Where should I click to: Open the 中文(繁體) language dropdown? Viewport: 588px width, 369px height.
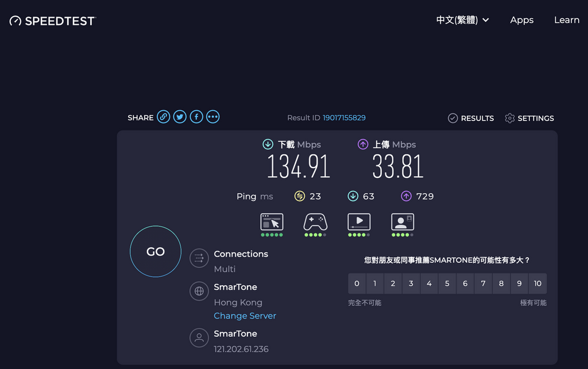463,20
